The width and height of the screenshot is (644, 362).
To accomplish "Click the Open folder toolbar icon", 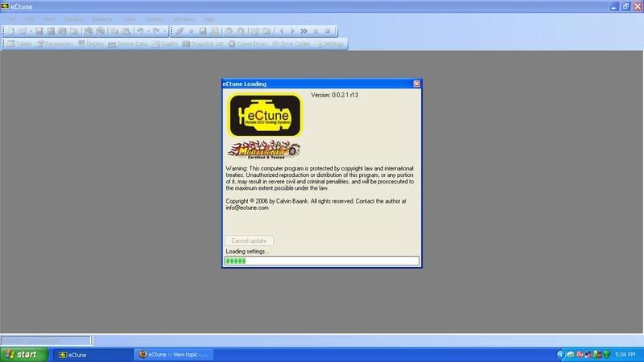I will [23, 31].
